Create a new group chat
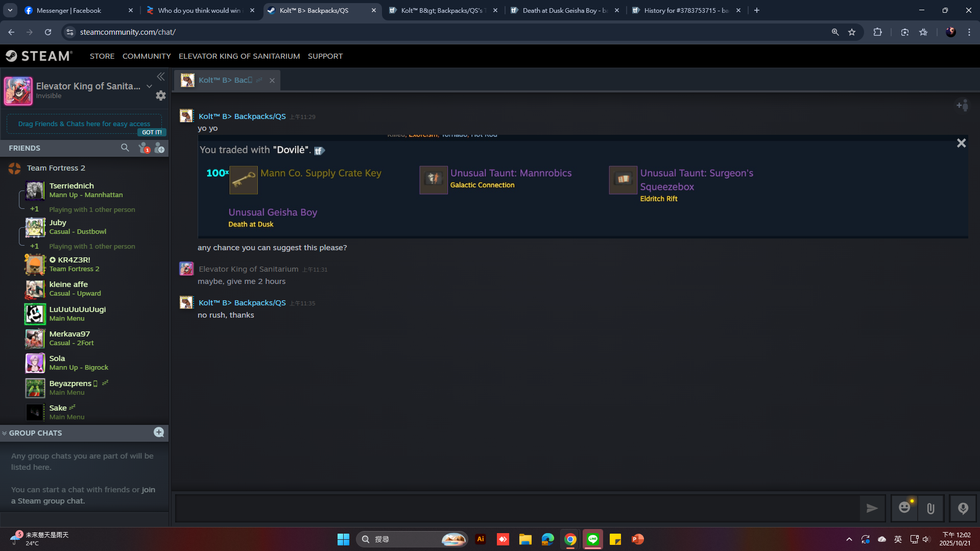Screen dimensions: 980x551 (159, 433)
